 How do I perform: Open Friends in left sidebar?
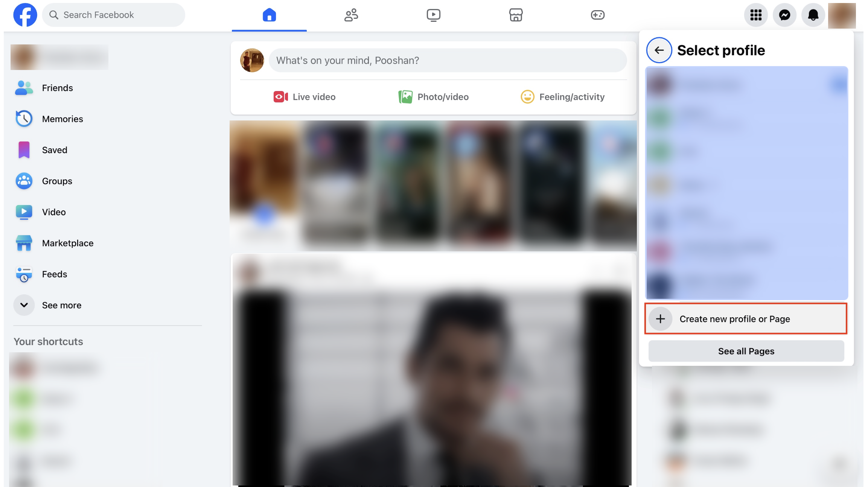click(107, 88)
